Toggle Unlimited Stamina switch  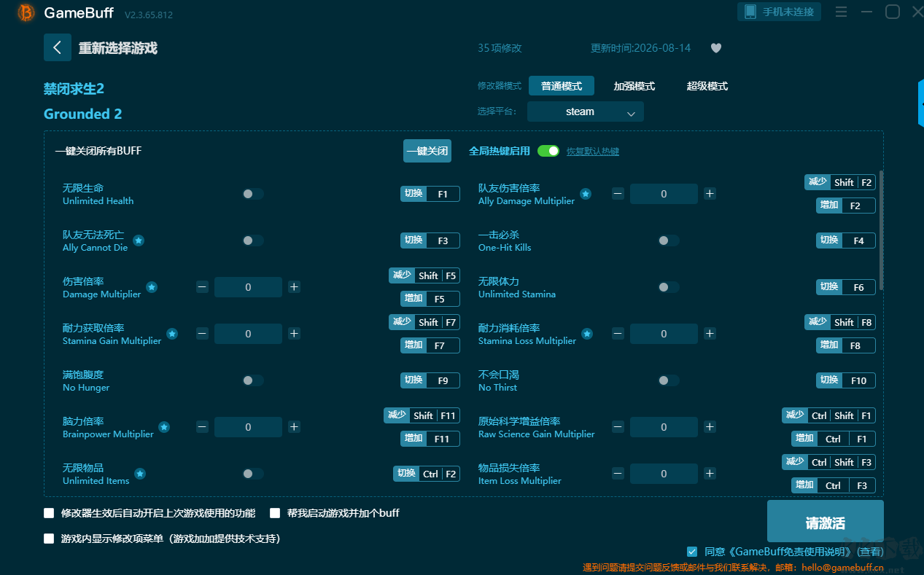tap(669, 287)
